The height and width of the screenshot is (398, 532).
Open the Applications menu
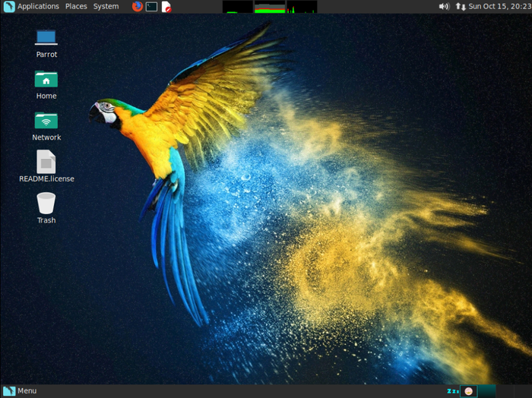coord(38,6)
